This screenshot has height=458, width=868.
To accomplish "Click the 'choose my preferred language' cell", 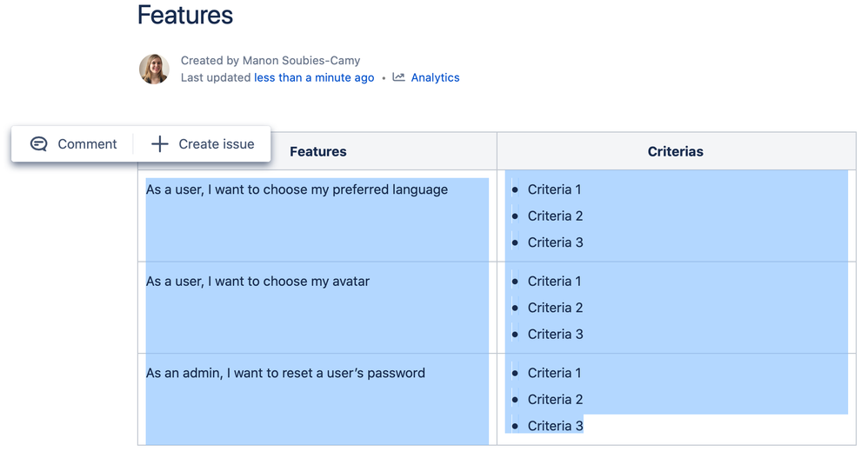I will (297, 189).
